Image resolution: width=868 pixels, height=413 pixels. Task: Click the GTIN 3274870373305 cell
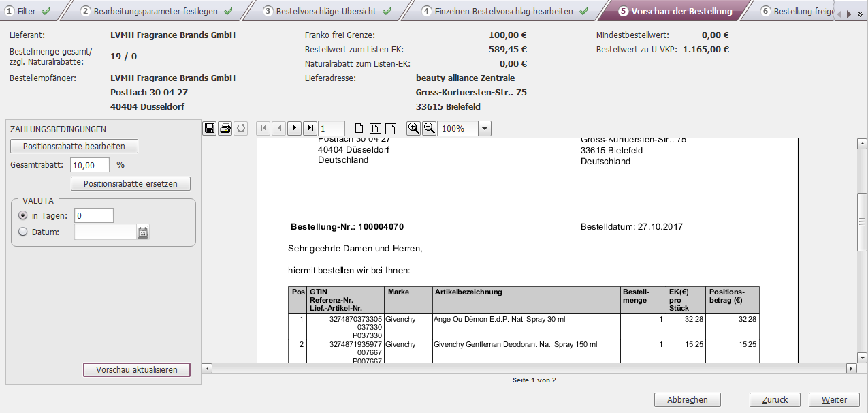(x=345, y=327)
